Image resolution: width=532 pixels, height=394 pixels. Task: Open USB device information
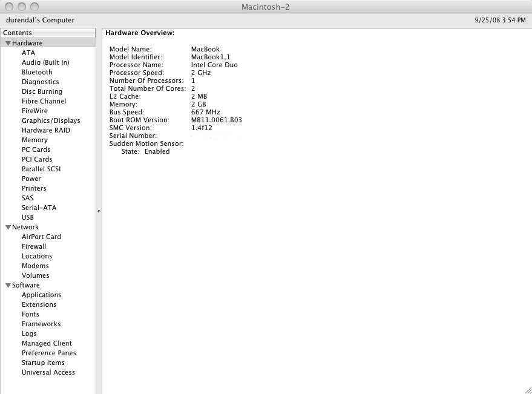(x=27, y=217)
